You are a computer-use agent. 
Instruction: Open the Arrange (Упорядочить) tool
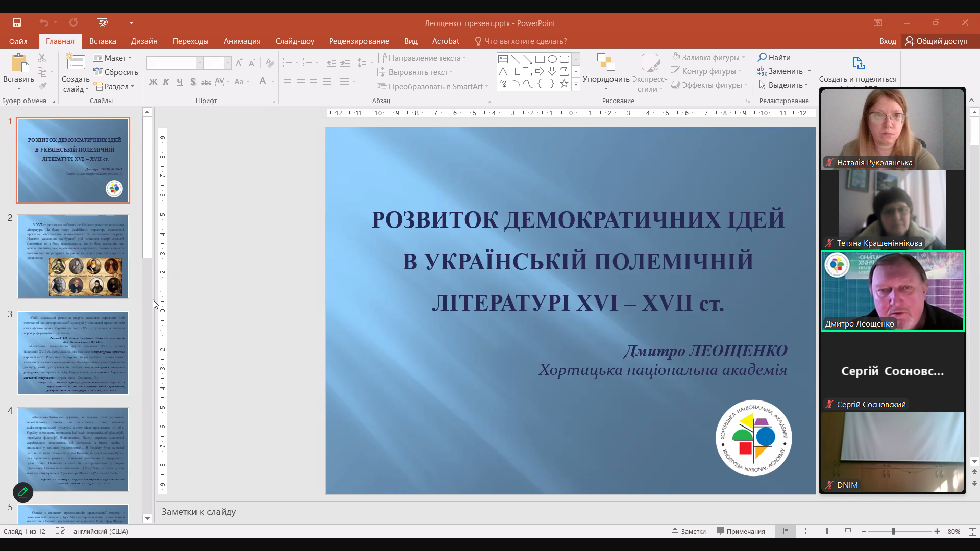[606, 63]
